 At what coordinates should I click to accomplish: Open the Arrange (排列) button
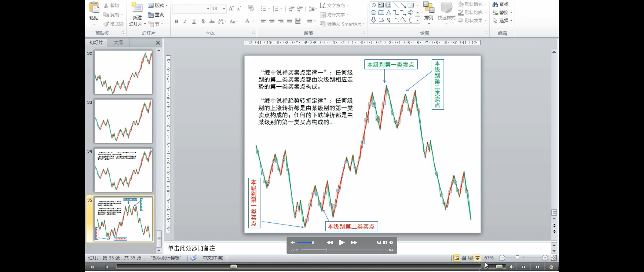point(429,13)
